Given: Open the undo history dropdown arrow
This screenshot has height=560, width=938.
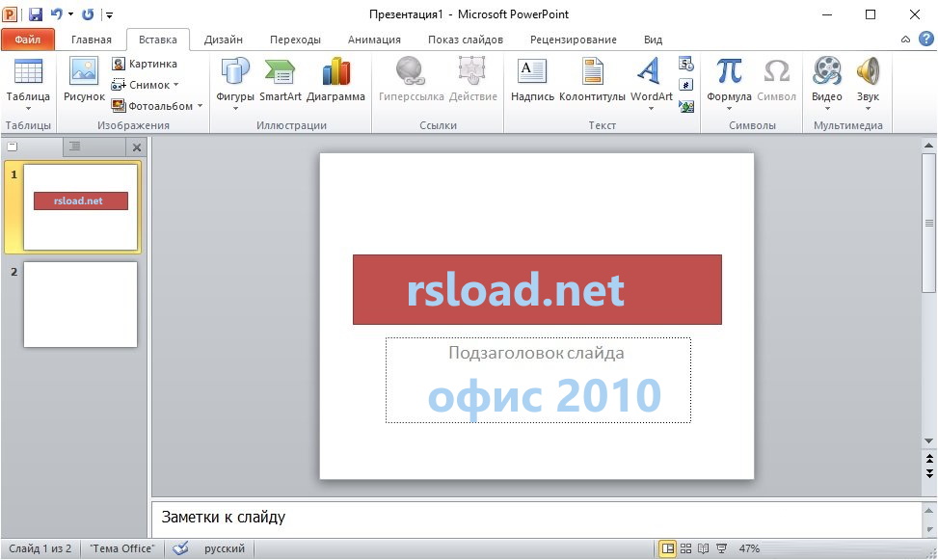Looking at the screenshot, I should pyautogui.click(x=70, y=14).
